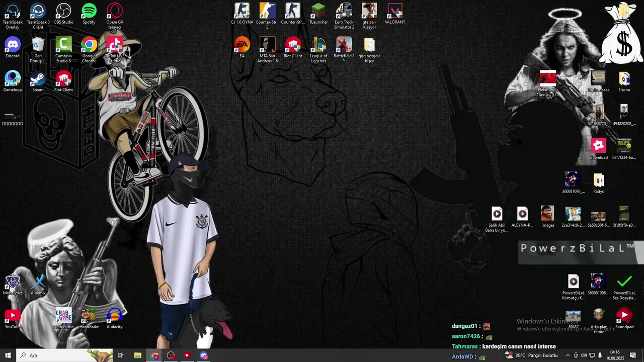The image size is (644, 362).
Task: Open the YouTube desktop shortcut
Action: point(13,319)
